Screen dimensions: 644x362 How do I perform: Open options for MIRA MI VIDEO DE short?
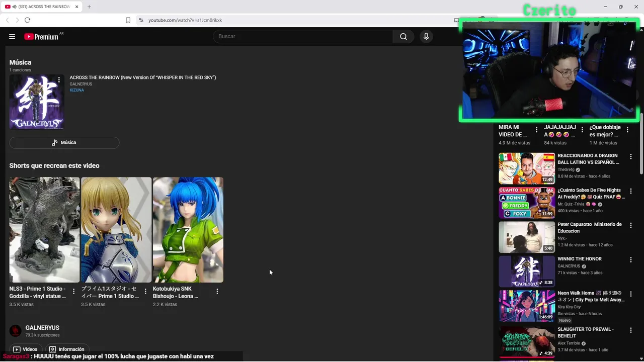click(536, 130)
